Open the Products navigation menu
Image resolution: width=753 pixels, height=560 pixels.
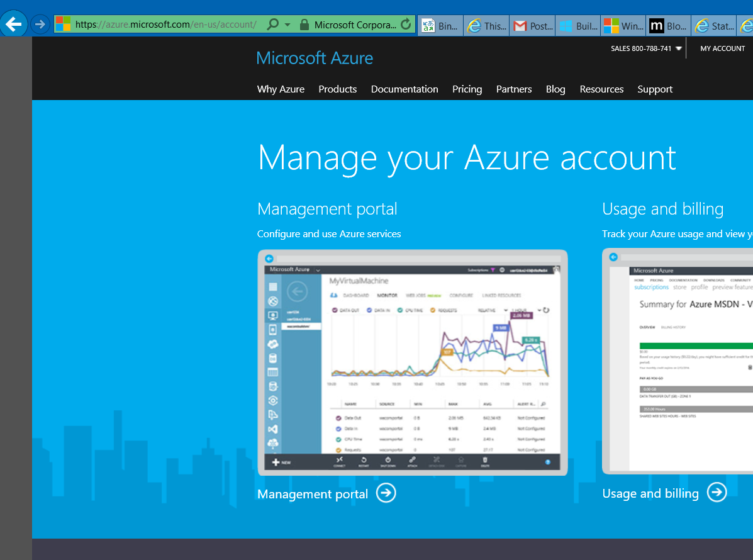click(337, 89)
